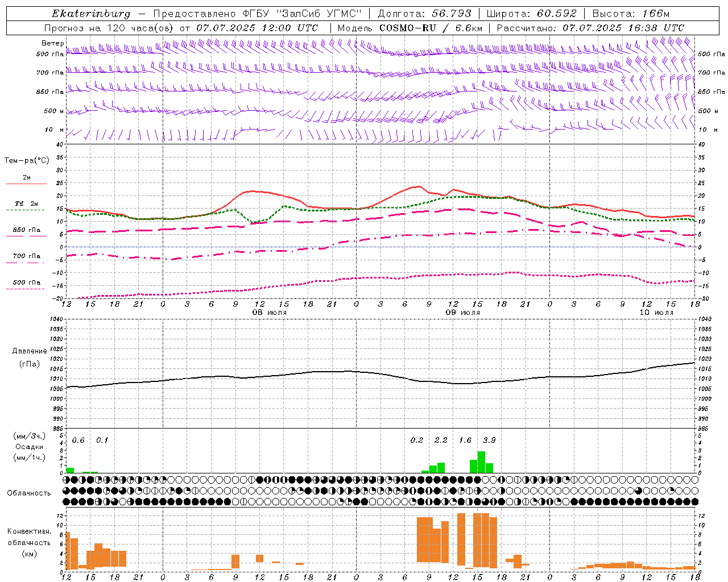Click the 'Конвективн.' convective cloud label
The height and width of the screenshot is (582, 728).
(30, 531)
